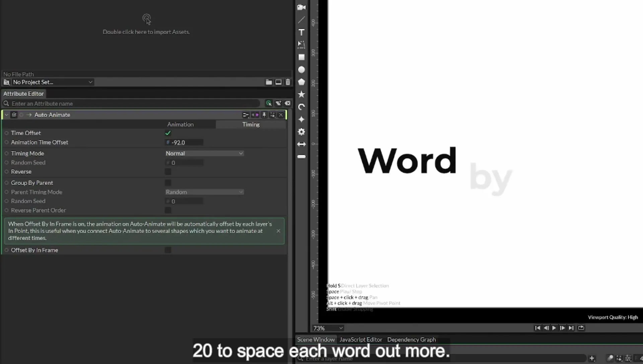Toggle the playback loop mode button
This screenshot has width=643, height=364.
(581, 328)
